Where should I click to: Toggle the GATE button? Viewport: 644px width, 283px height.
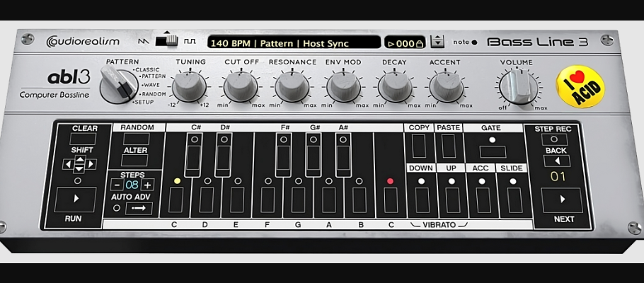493,152
